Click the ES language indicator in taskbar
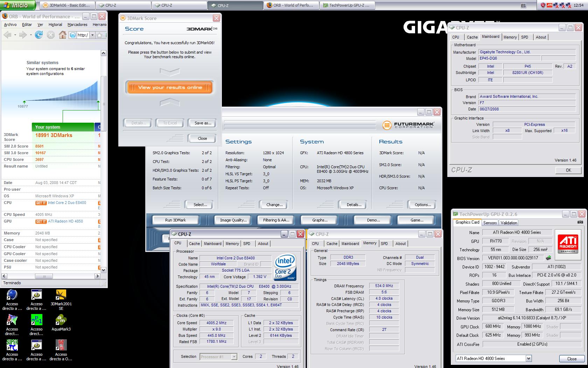The height and width of the screenshot is (368, 588). pos(523,6)
